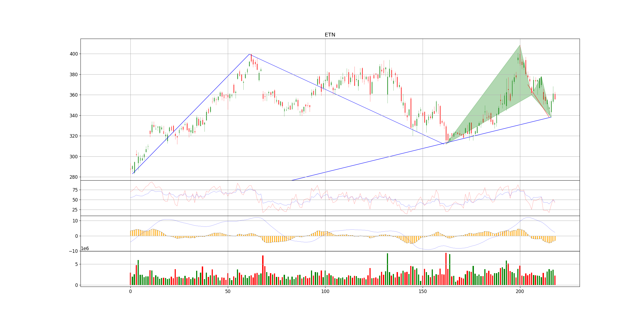Click the 150 tick on the x-axis
The height and width of the screenshot is (322, 644).
423,291
